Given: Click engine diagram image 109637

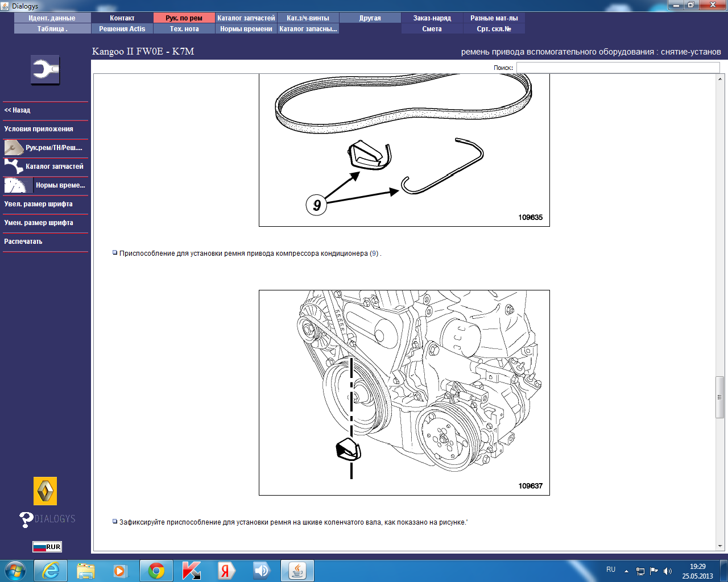Looking at the screenshot, I should (404, 393).
